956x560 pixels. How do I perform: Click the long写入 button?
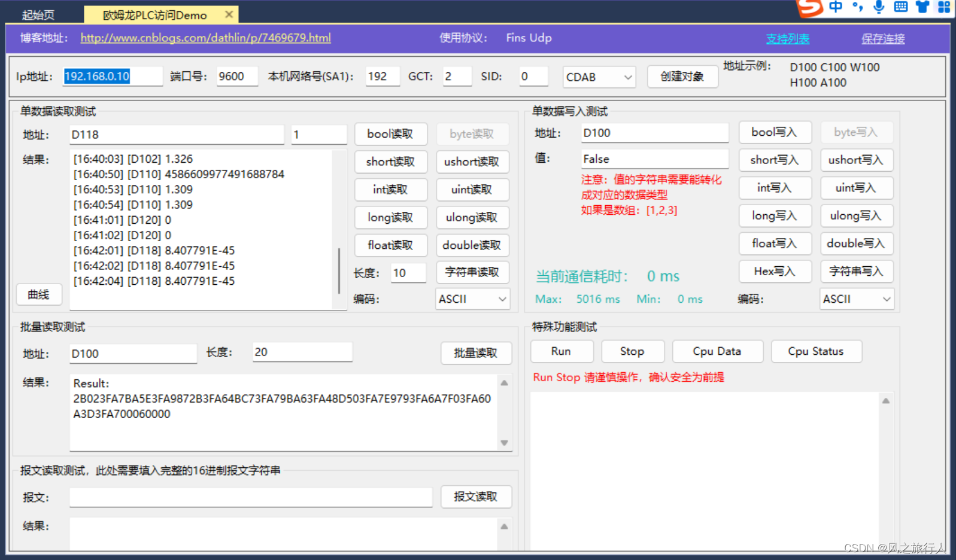click(775, 215)
